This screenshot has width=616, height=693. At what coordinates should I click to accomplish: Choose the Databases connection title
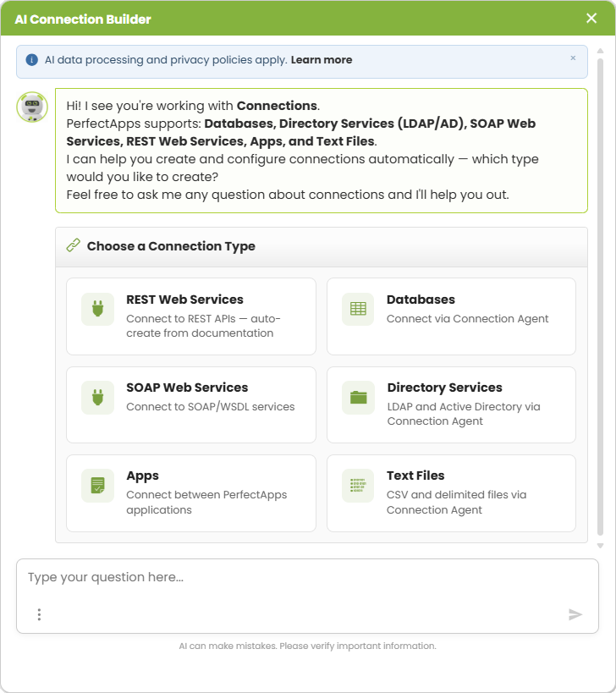point(421,300)
